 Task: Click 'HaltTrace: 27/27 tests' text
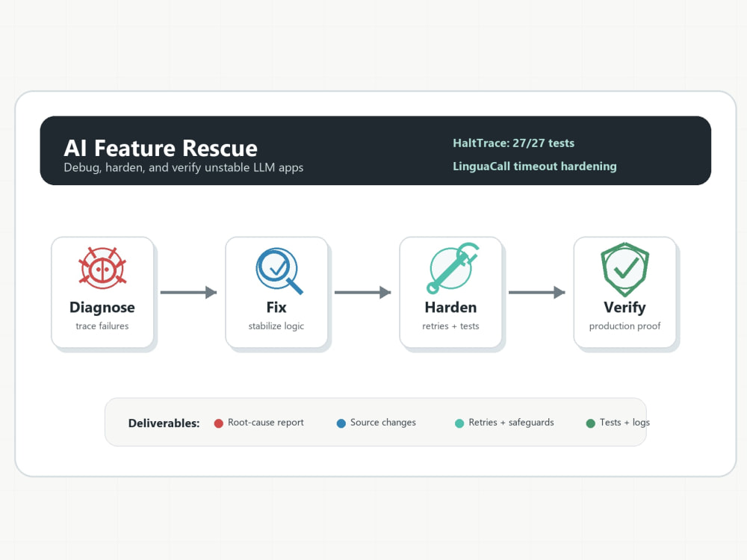[x=514, y=143]
